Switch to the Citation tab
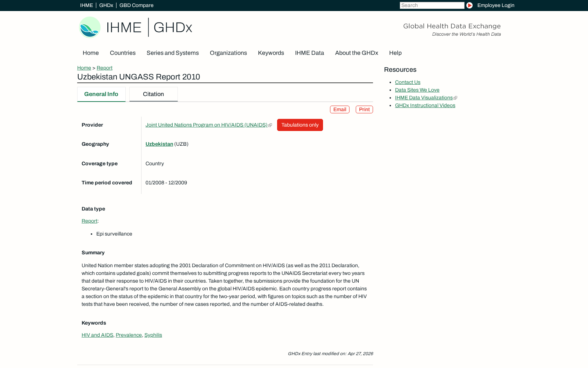Screen dimensions: 588x368 pyautogui.click(x=153, y=94)
